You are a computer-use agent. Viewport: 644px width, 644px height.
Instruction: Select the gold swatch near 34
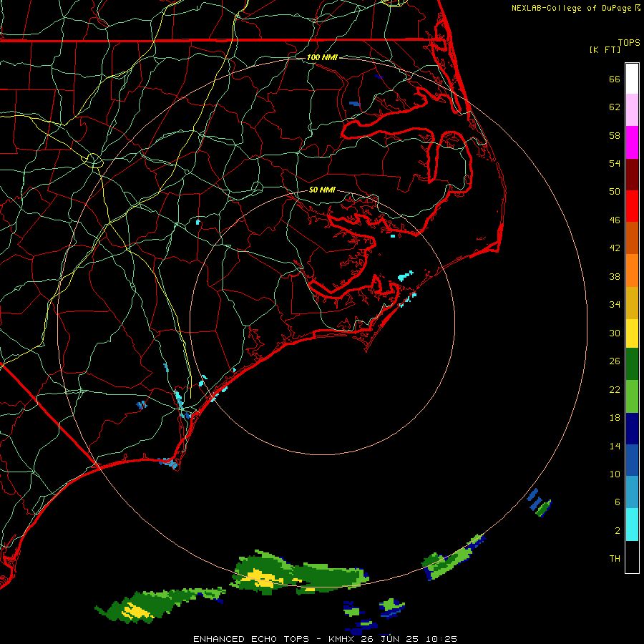pos(632,303)
